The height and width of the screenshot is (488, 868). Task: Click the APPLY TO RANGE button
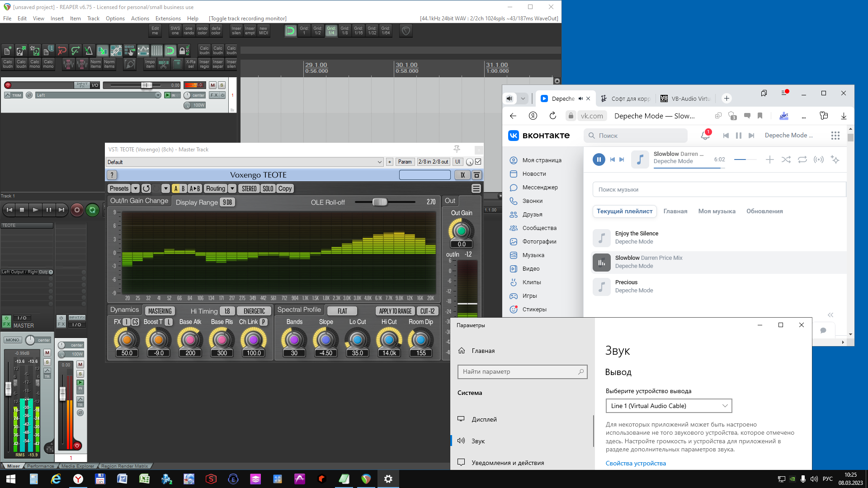pyautogui.click(x=395, y=311)
